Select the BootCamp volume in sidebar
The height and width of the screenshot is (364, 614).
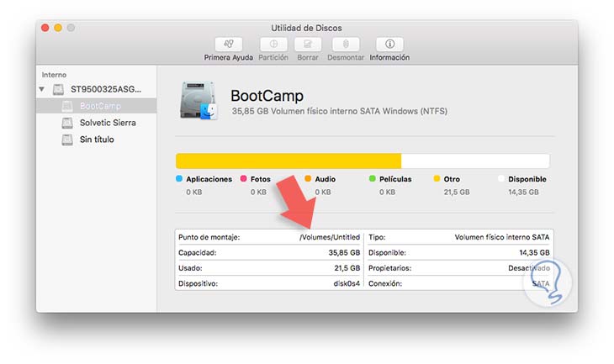tap(97, 106)
